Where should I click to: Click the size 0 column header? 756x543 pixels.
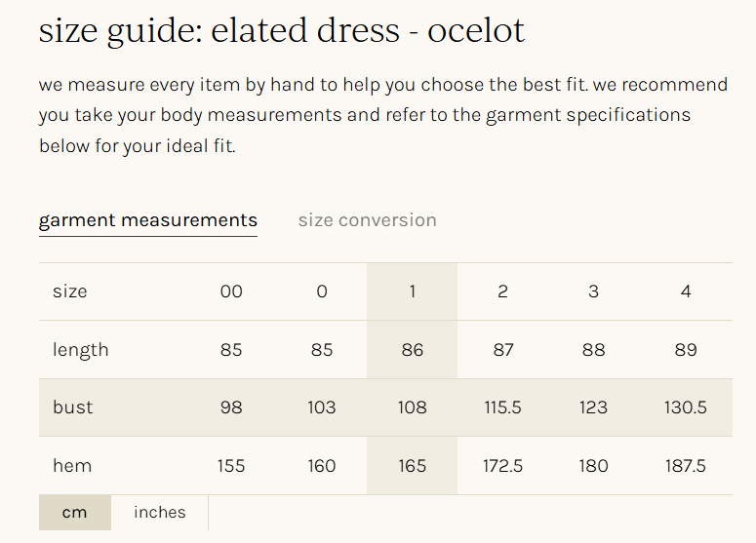[322, 291]
